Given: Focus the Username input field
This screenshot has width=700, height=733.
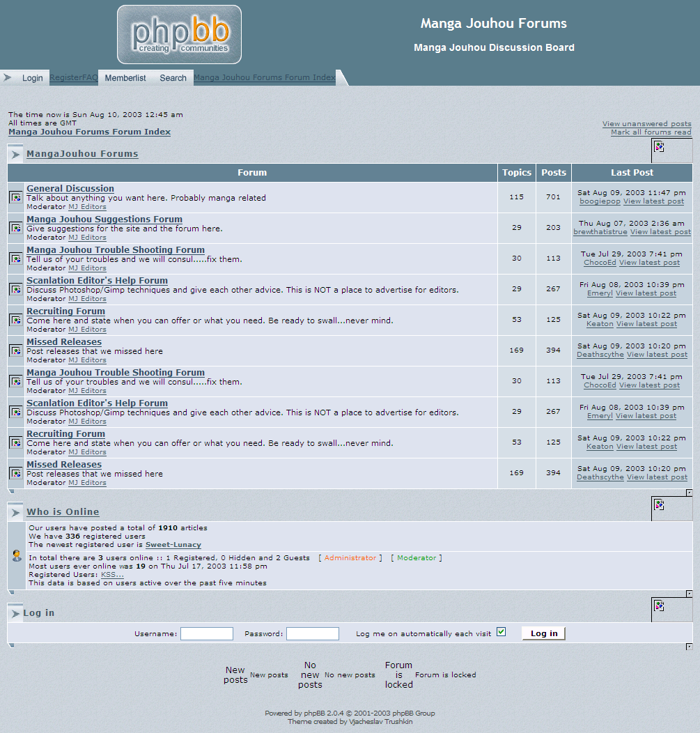Looking at the screenshot, I should coord(207,633).
